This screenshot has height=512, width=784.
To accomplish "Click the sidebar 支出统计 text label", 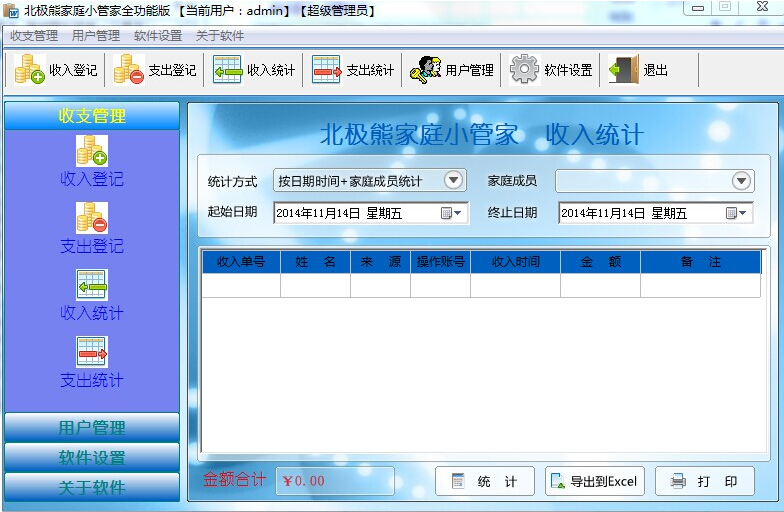I will pyautogui.click(x=92, y=380).
